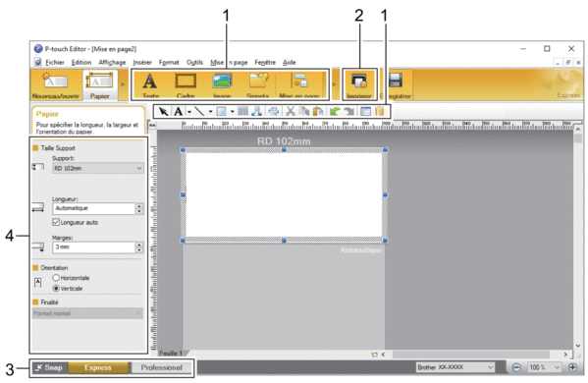Select the Horizontale orientation radio button
Screen dimensions: 588x383
click(56, 278)
